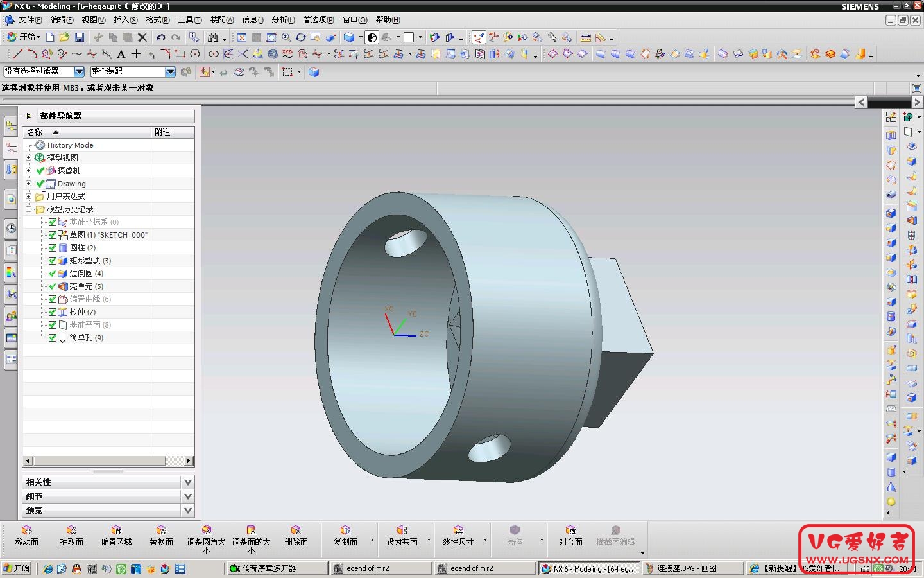
Task: Expand the 用户表达式 tree node
Action: tap(28, 196)
